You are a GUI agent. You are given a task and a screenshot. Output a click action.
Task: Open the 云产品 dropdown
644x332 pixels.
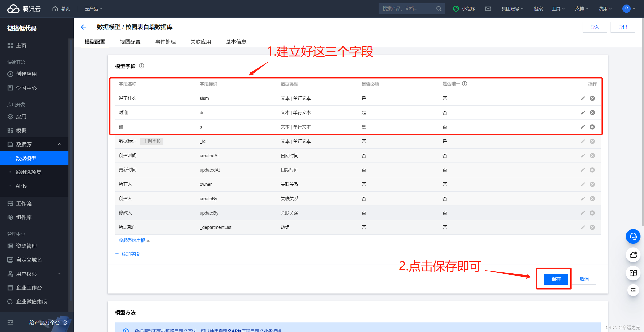tap(93, 9)
